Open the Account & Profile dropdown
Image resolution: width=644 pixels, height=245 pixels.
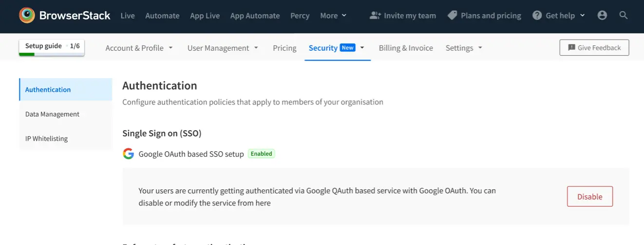[x=139, y=48]
